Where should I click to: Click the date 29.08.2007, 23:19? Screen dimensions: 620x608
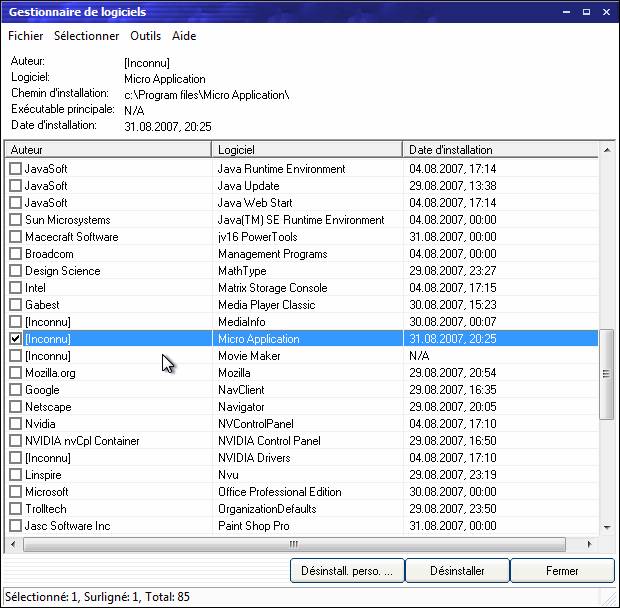coord(453,475)
